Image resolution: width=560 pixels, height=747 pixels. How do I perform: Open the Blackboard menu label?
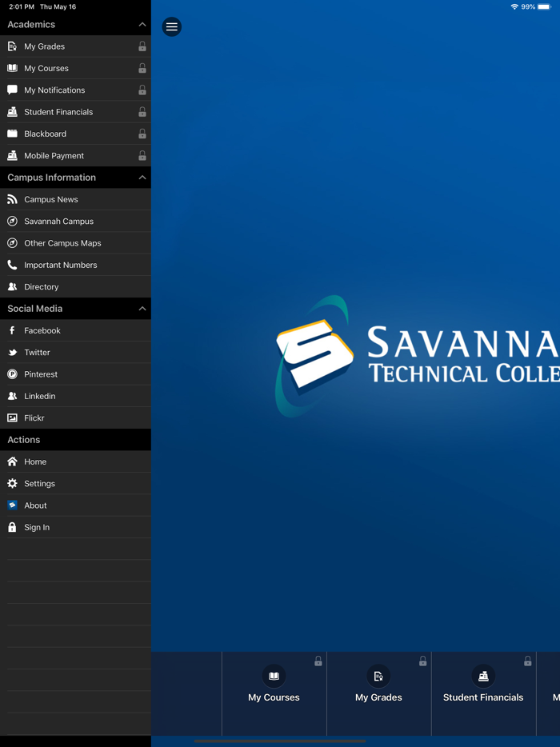click(x=46, y=134)
